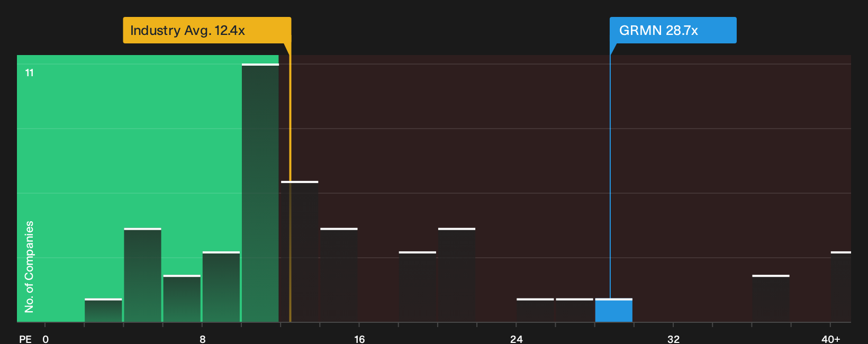Click the 32 tick label on PE axis
The height and width of the screenshot is (344, 868).
pos(673,339)
